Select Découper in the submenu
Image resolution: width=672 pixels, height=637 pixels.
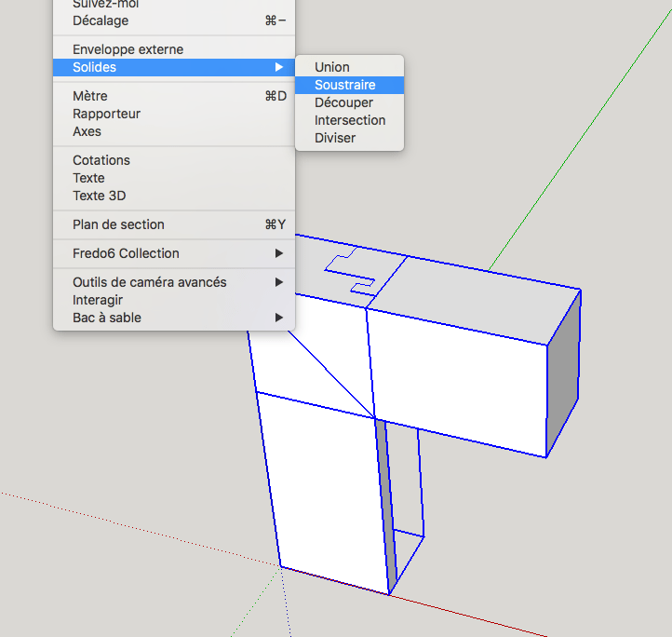[x=349, y=102]
